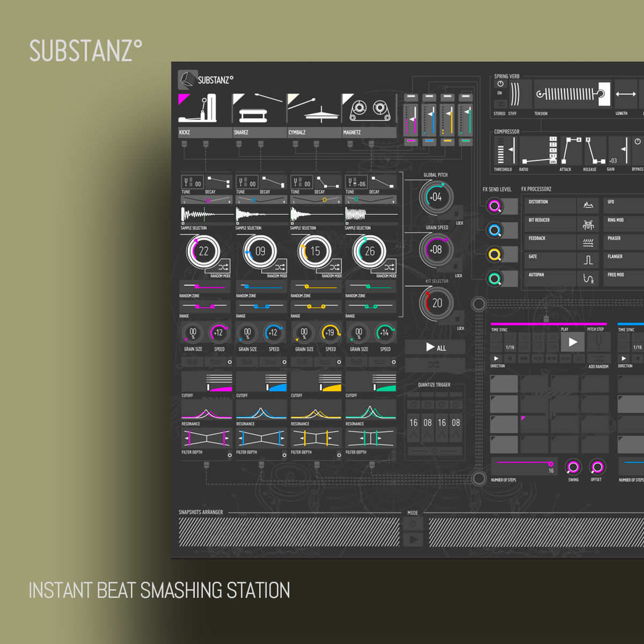Screen dimensions: 644x644
Task: Adjust the Kickz random zone slider
Action: pyautogui.click(x=206, y=287)
